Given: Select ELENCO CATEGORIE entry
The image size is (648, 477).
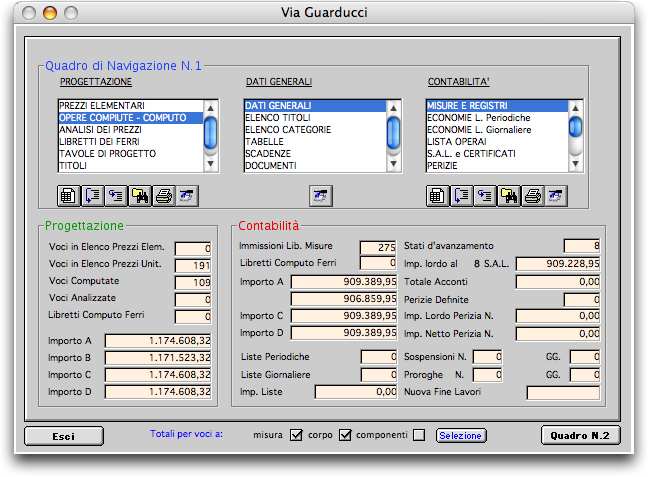Looking at the screenshot, I should coord(315,130).
